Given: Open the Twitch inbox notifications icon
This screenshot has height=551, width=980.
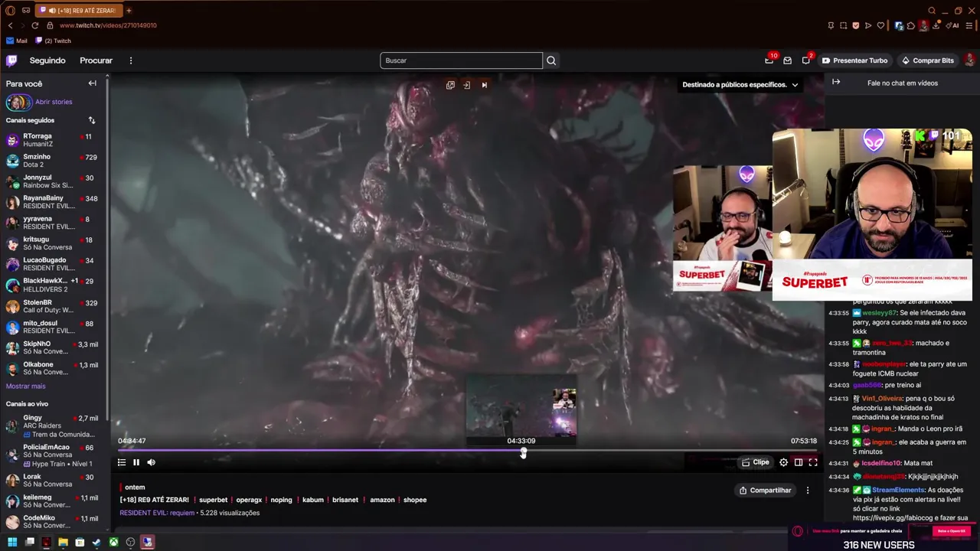Looking at the screenshot, I should pos(787,60).
